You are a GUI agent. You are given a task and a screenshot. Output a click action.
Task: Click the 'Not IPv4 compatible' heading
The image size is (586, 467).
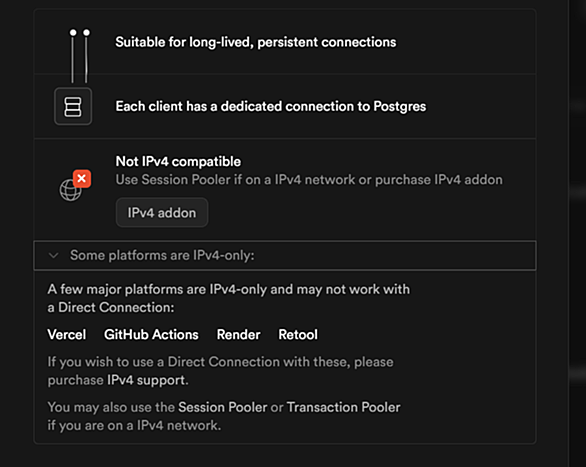tap(178, 161)
